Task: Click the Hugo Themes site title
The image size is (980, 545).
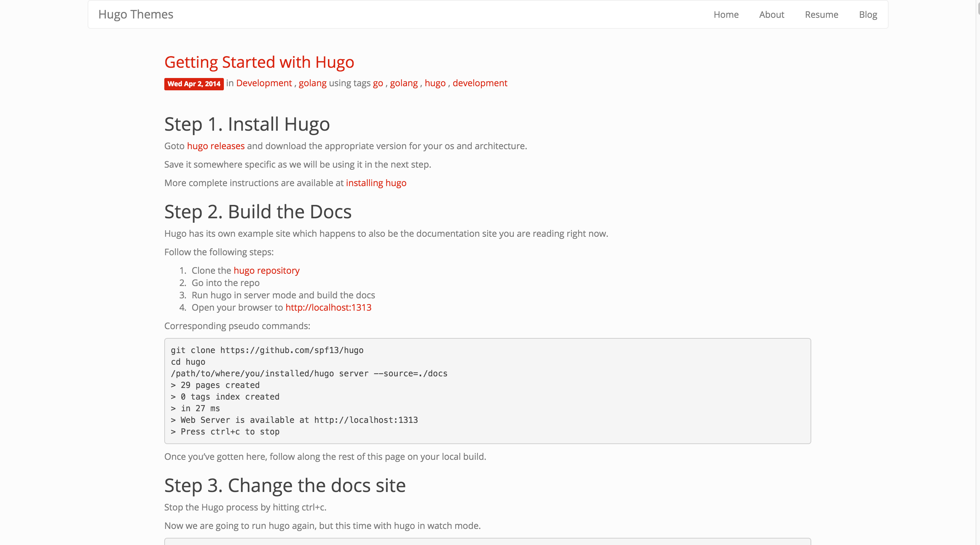Action: click(x=134, y=14)
